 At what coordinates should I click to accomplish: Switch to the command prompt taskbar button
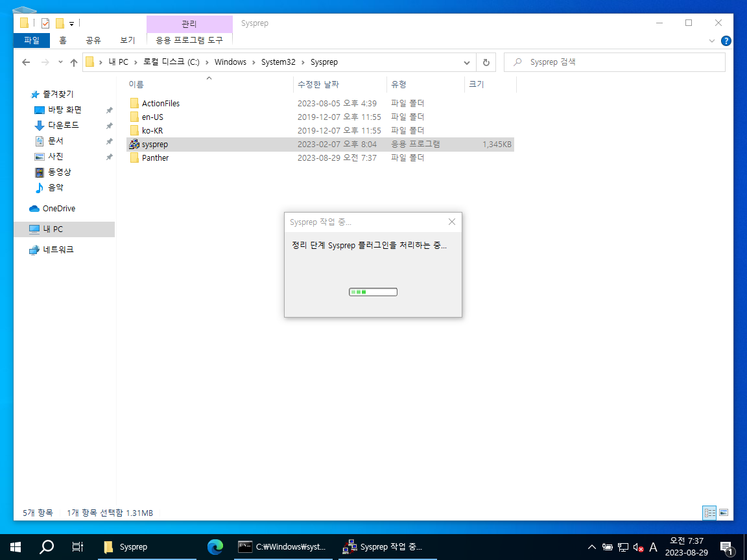(x=282, y=547)
